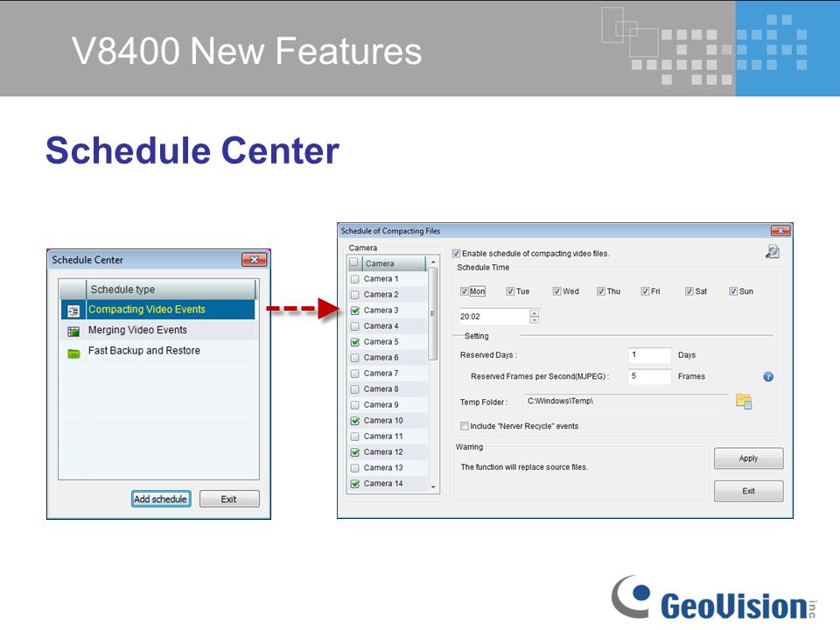Select Fast Backup and Restore row

[x=158, y=351]
